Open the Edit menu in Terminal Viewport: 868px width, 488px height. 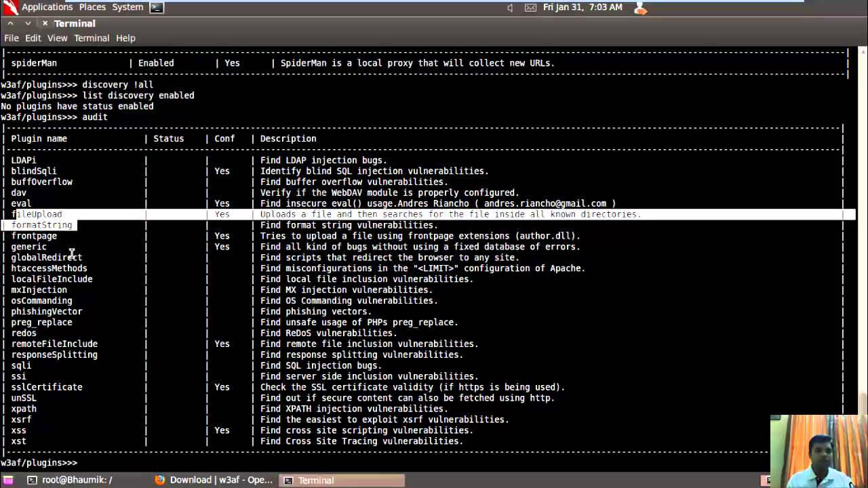tap(33, 38)
